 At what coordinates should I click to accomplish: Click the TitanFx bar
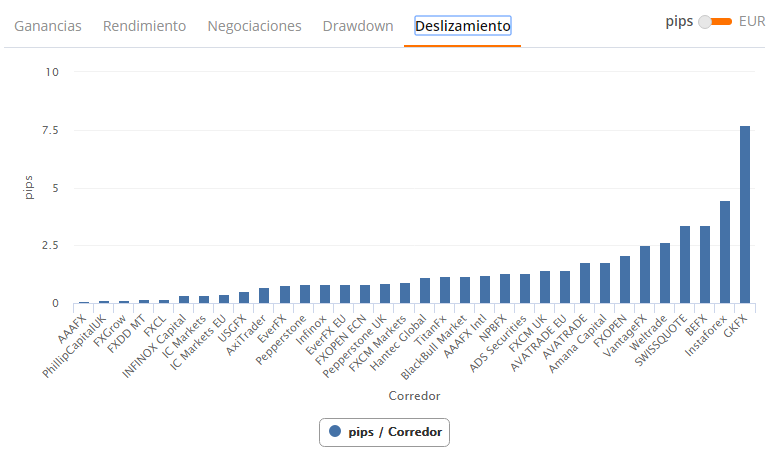445,290
